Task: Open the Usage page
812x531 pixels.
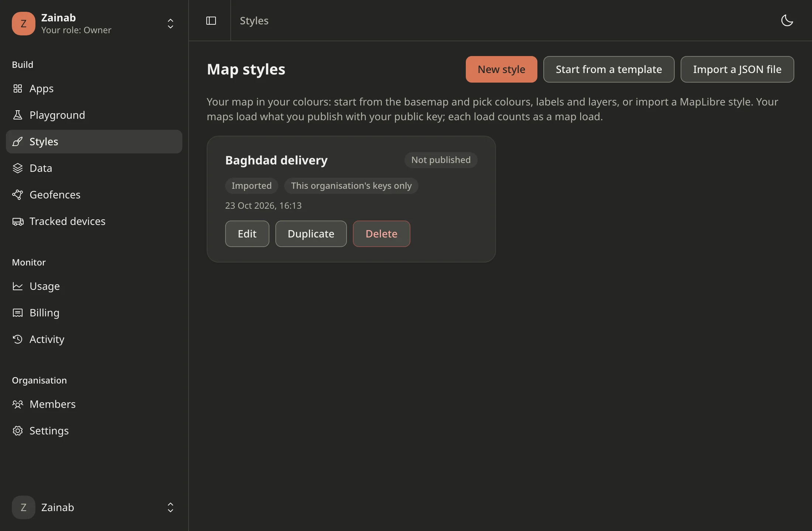Action: point(94,286)
